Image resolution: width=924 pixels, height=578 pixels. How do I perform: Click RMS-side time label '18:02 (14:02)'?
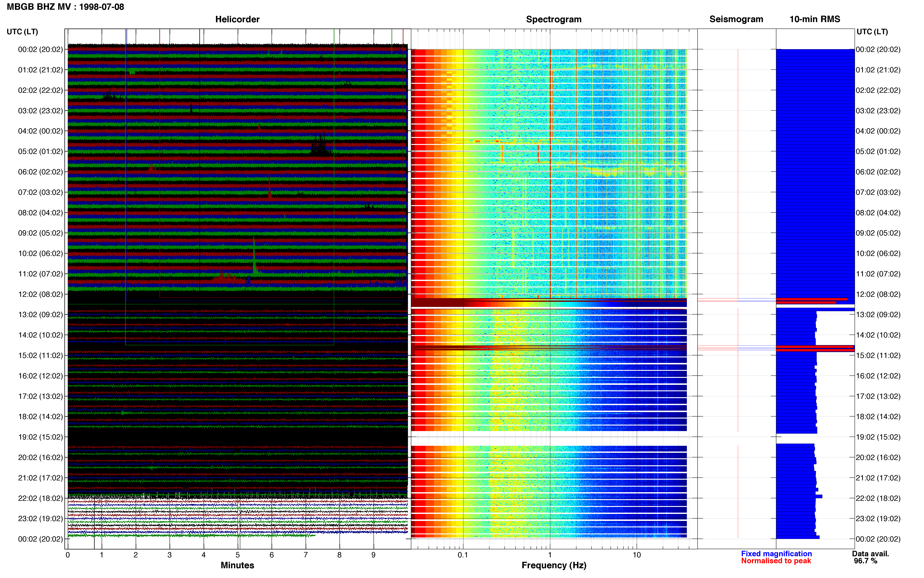[x=878, y=417]
